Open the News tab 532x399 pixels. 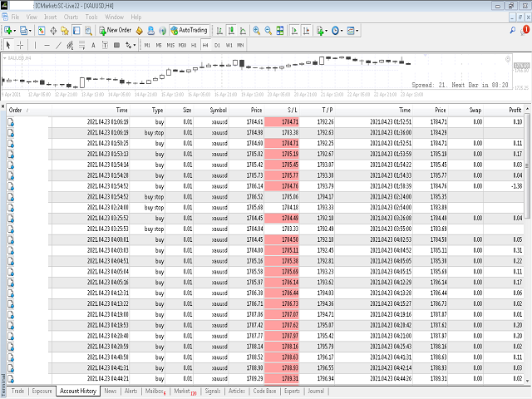[111, 392]
